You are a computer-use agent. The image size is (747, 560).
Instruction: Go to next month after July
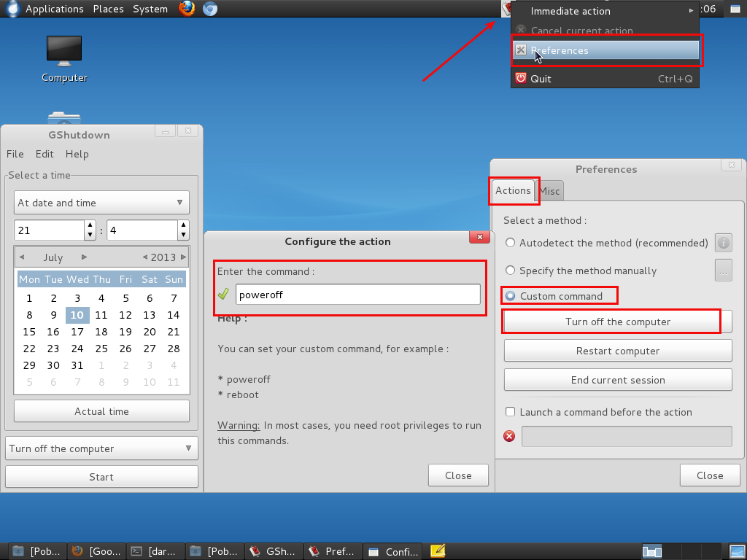pyautogui.click(x=85, y=257)
